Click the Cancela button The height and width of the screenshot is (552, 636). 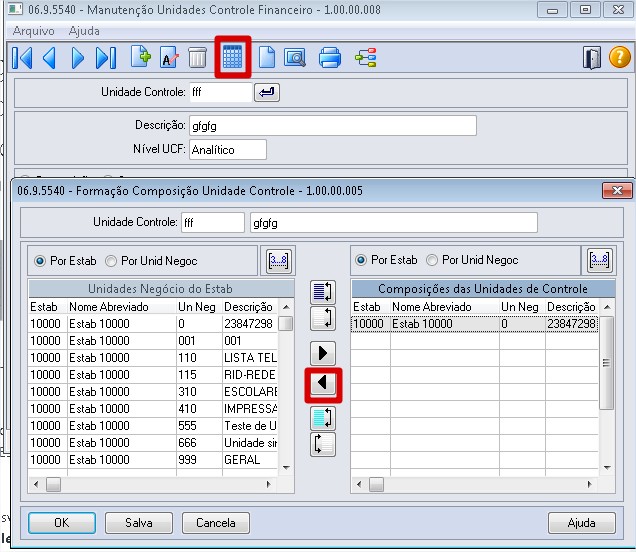click(216, 523)
